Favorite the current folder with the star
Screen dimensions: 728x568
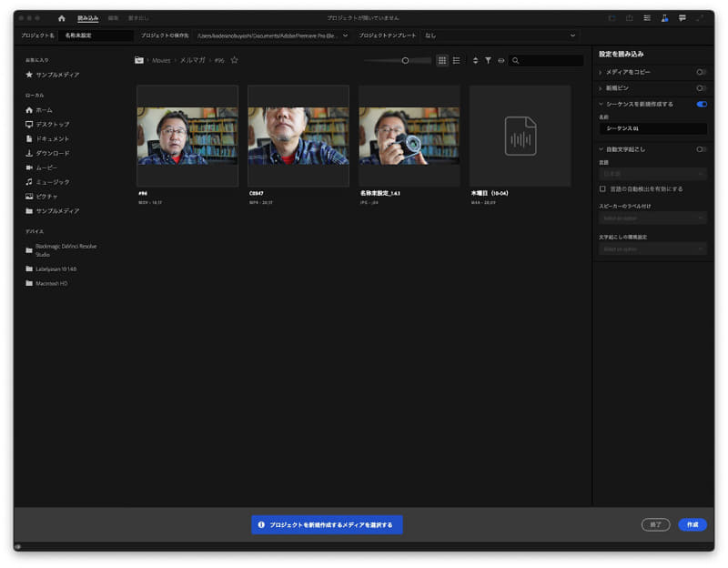(x=234, y=60)
